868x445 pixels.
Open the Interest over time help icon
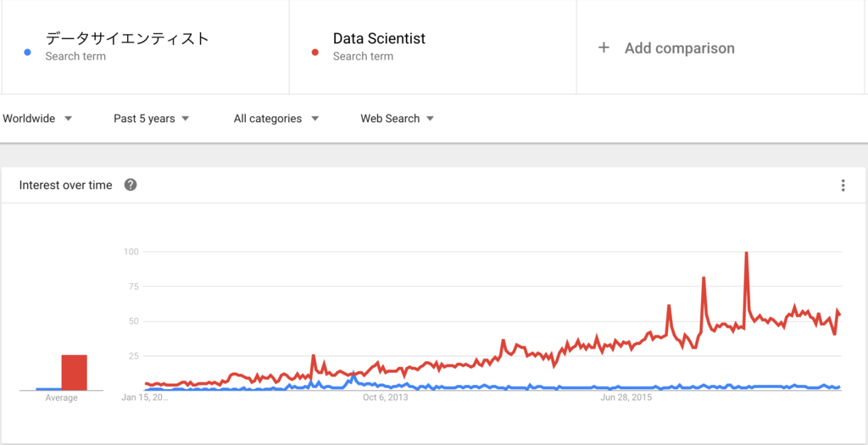click(131, 185)
